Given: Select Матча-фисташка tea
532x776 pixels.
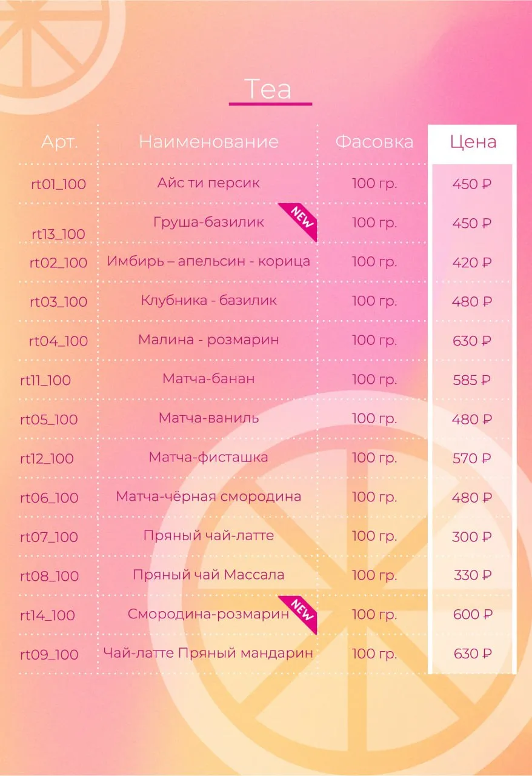Looking at the screenshot, I should tap(208, 457).
